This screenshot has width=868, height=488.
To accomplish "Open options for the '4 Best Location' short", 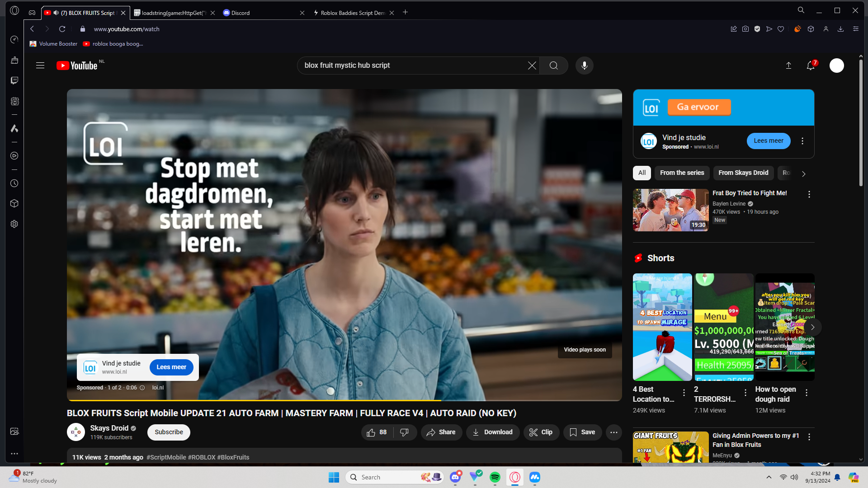I will [x=684, y=393].
